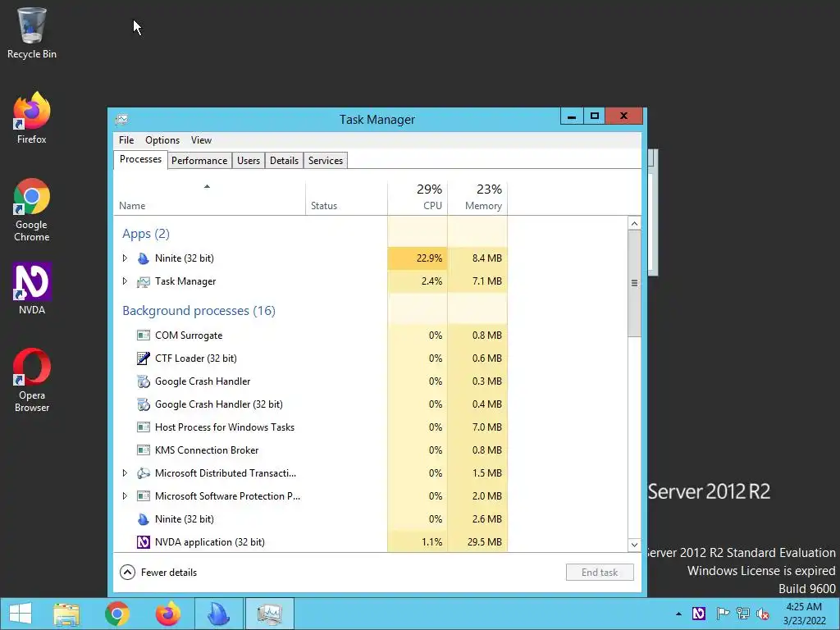Click the Task Manager process icon
The height and width of the screenshot is (630, 840).
coord(143,281)
